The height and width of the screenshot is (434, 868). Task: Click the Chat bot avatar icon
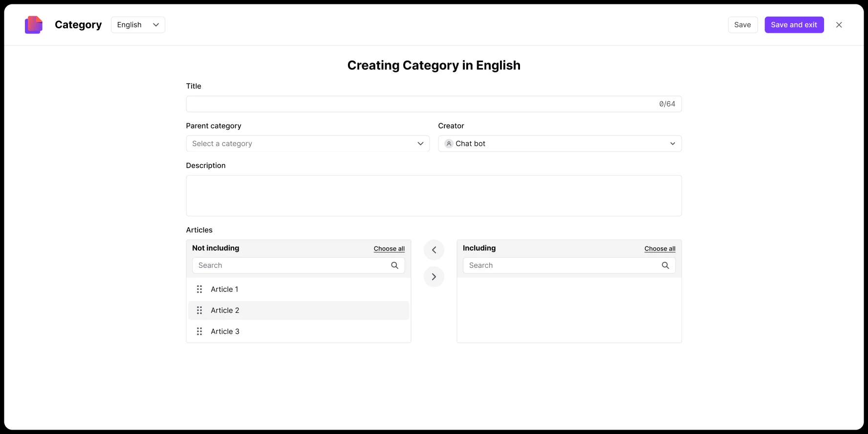click(x=449, y=144)
